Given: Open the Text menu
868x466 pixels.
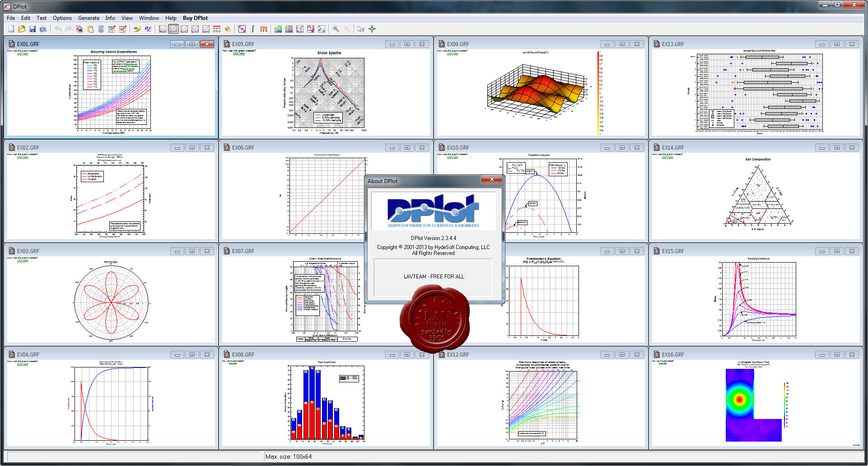Looking at the screenshot, I should coord(42,18).
